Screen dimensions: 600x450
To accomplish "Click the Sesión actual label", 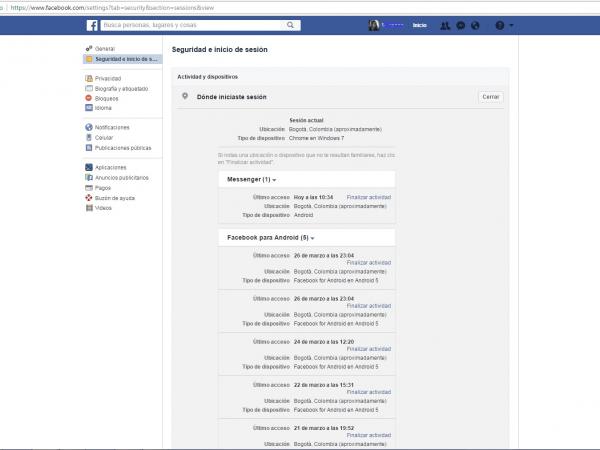I will (306, 120).
